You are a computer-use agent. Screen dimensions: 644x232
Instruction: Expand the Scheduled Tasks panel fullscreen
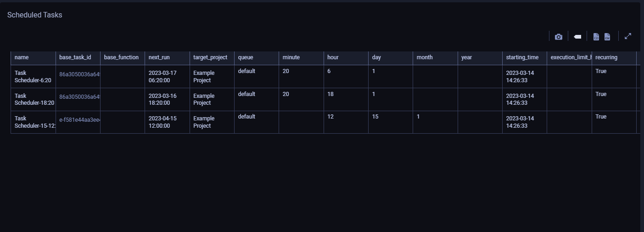(628, 36)
